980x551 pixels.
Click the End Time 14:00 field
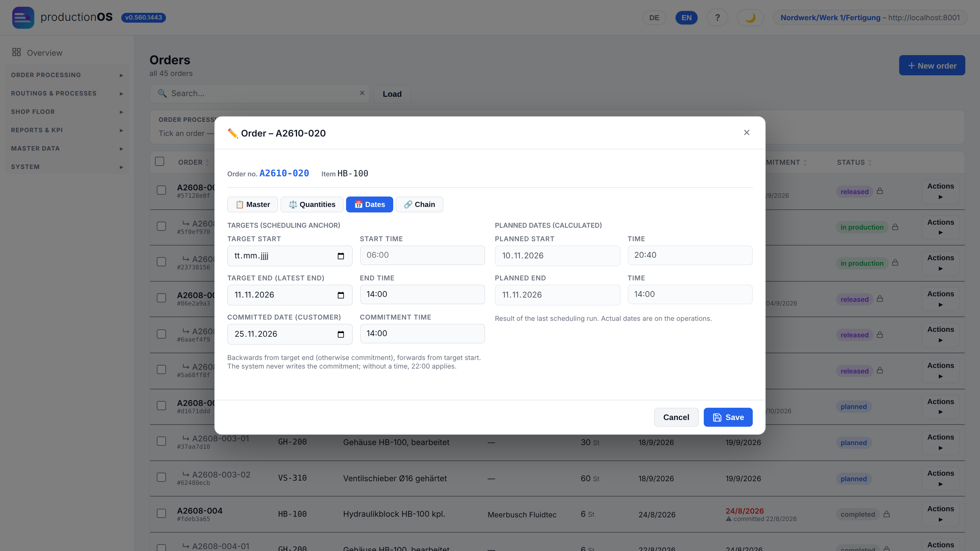(x=422, y=294)
